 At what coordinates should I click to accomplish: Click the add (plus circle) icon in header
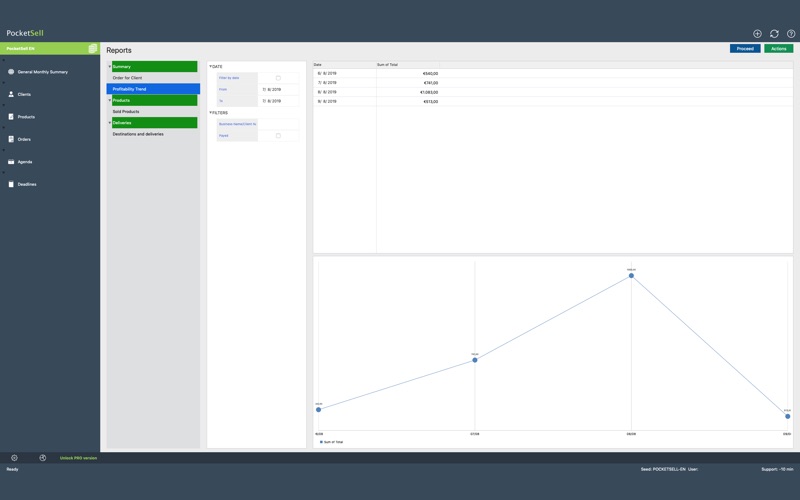tap(757, 34)
